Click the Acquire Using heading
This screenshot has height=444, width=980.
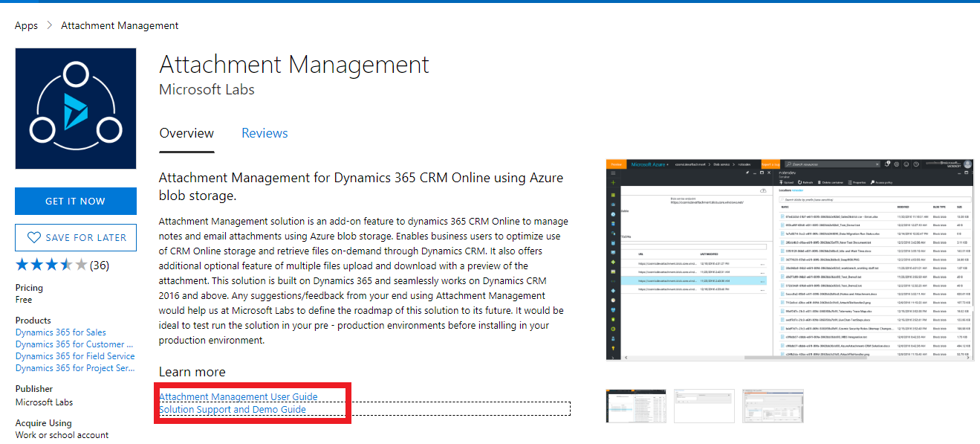coord(44,423)
